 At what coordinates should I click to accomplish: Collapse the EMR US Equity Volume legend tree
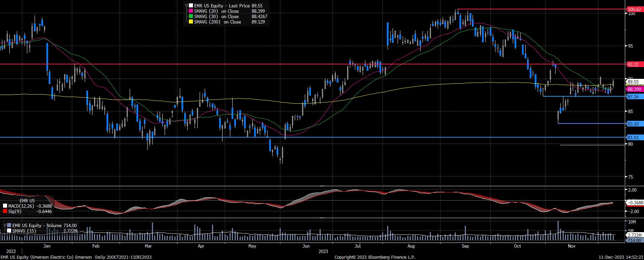tap(4, 225)
